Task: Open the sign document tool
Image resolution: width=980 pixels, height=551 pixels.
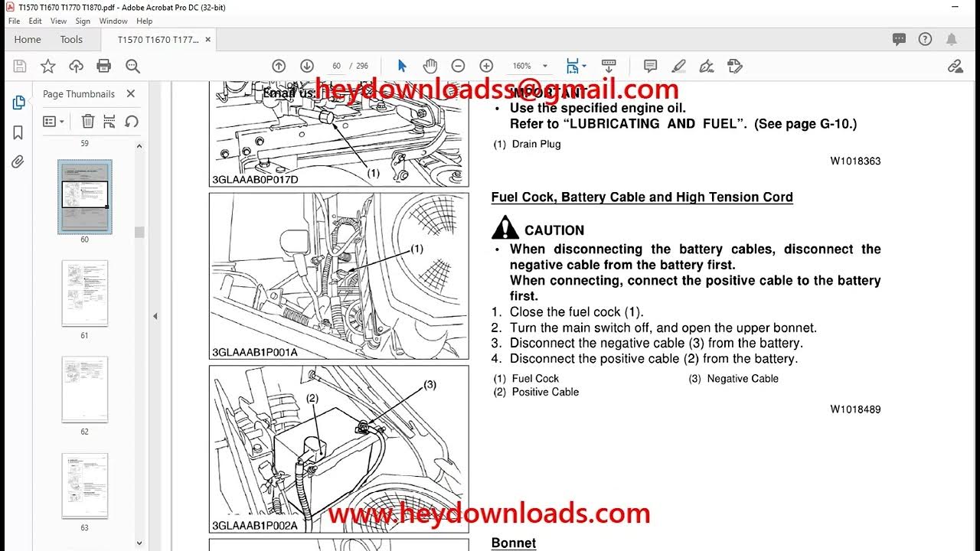Action: click(x=707, y=66)
